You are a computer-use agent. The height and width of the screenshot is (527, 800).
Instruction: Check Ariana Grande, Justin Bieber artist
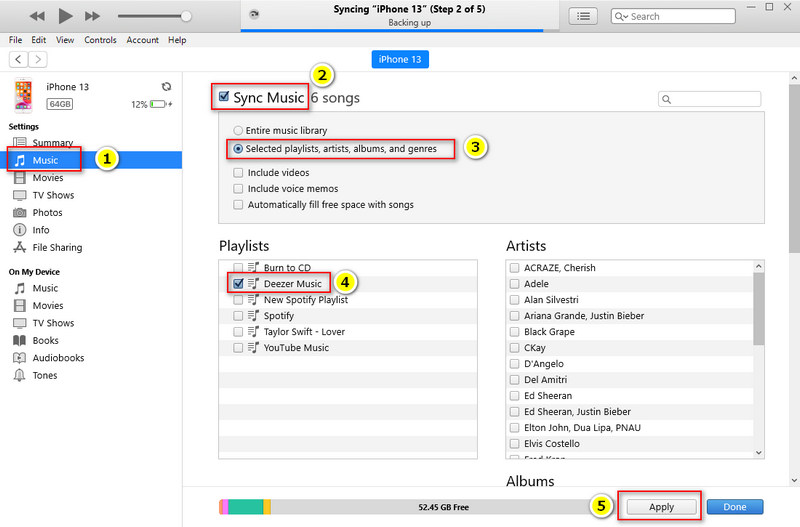(514, 316)
